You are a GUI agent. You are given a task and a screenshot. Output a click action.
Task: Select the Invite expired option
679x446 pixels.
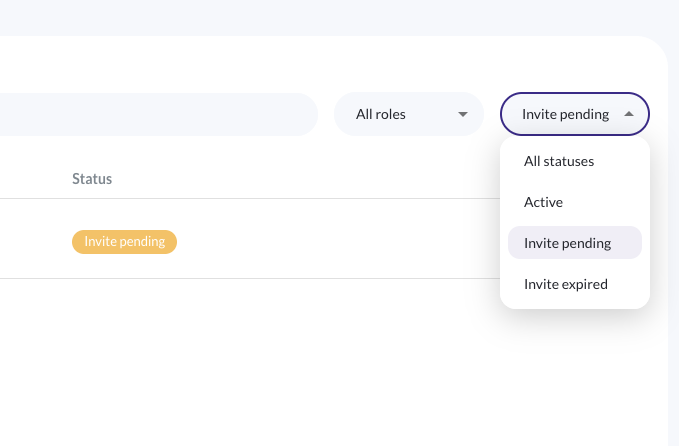click(565, 284)
